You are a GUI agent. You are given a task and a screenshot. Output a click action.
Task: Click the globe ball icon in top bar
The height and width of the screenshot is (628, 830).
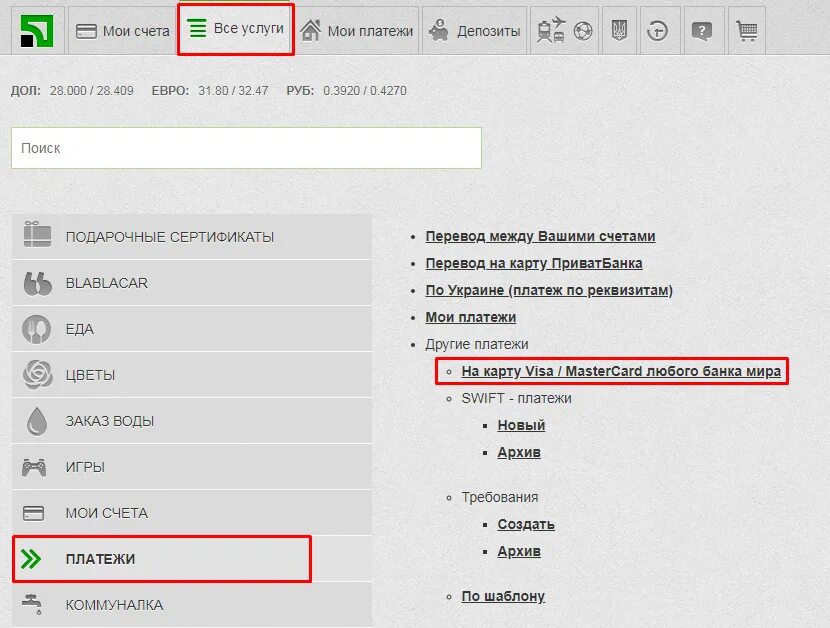[x=583, y=31]
